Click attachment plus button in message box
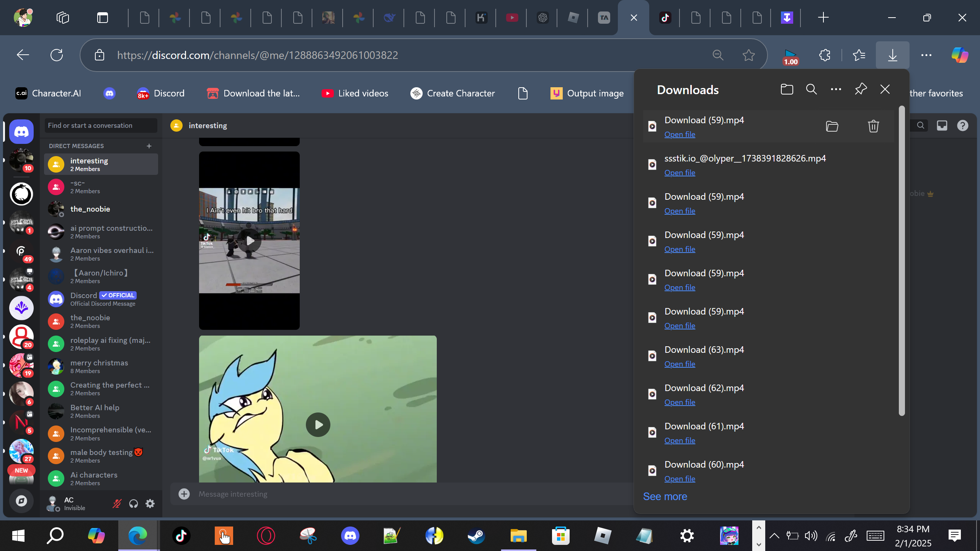980x551 pixels. 184,494
